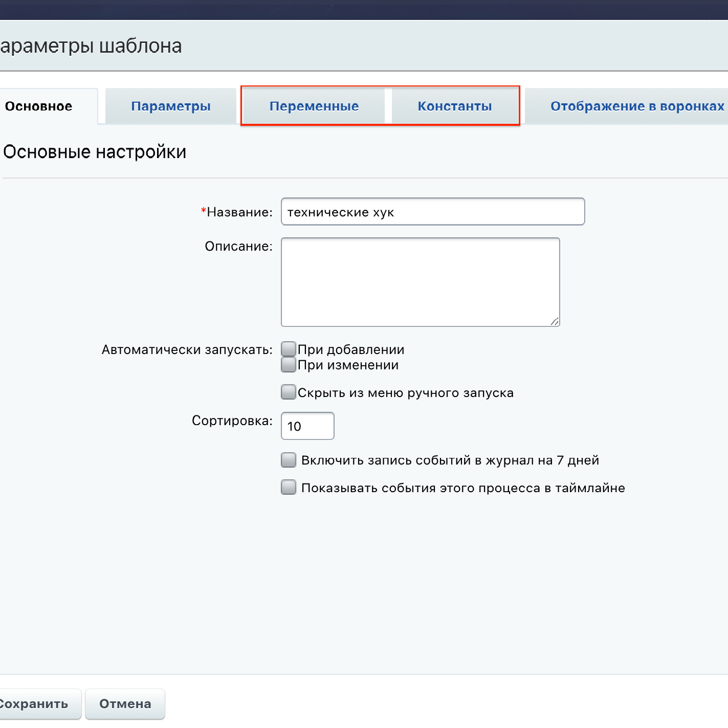728x728 pixels.
Task: Check show process events in timeline
Action: [x=288, y=487]
